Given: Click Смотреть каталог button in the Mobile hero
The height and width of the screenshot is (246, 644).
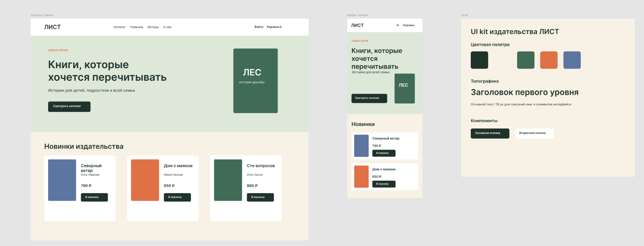Looking at the screenshot, I should (369, 98).
